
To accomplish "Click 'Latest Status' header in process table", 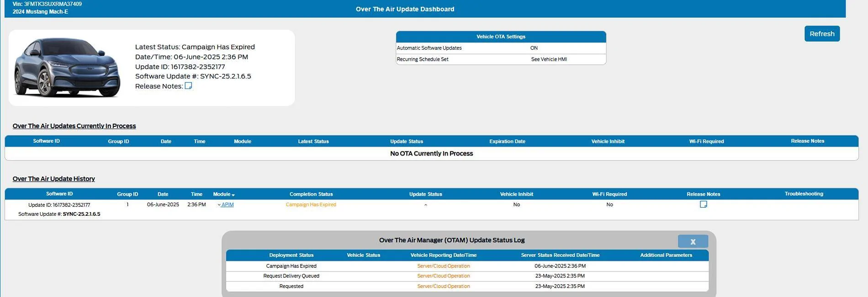I will pos(313,141).
